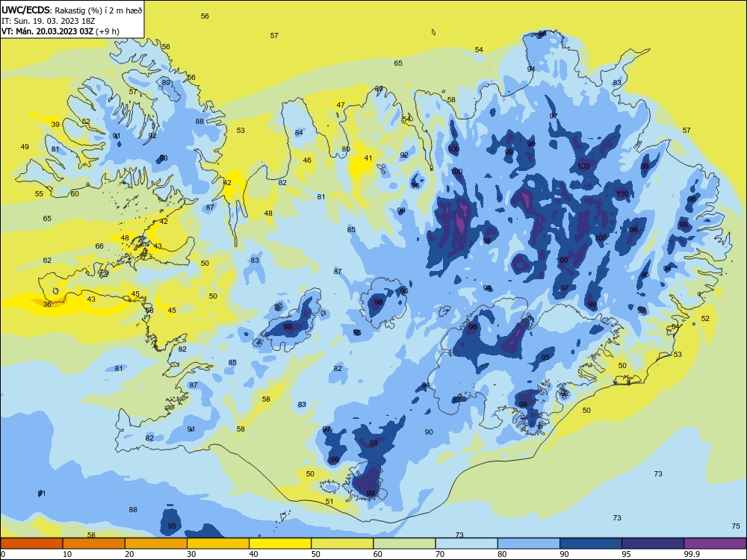Click the legend tick label '70'
This screenshot has height=560, width=747.
(440, 554)
